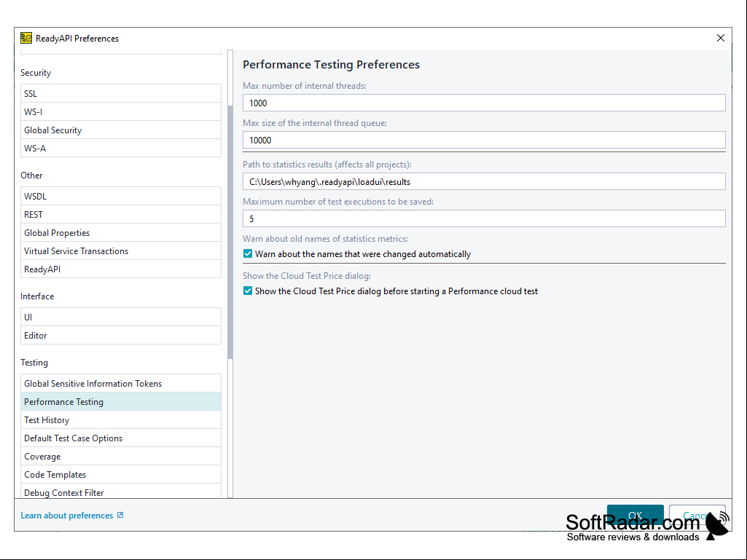
Task: Open Test History preferences
Action: 121,420
